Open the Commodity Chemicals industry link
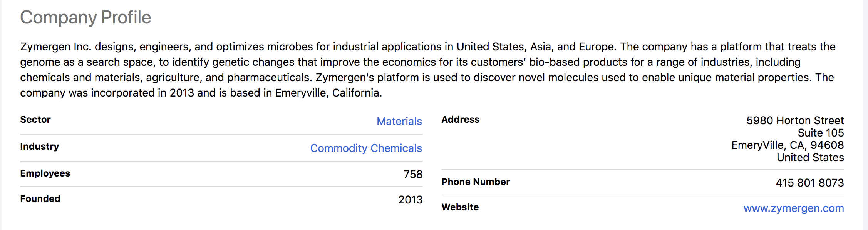Screen dimensions: 868x230 (x=366, y=148)
